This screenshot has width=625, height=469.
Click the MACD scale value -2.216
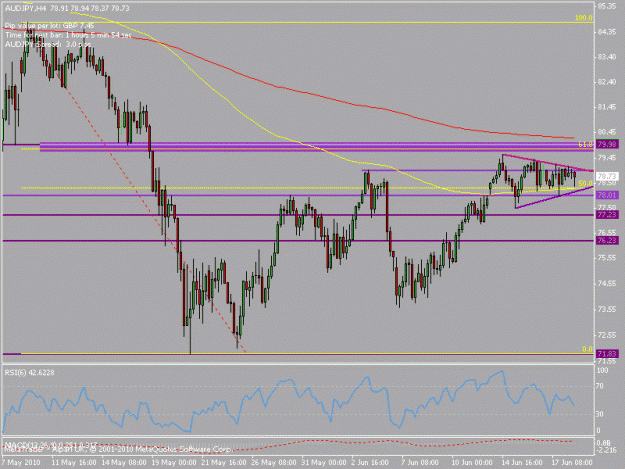(607, 450)
